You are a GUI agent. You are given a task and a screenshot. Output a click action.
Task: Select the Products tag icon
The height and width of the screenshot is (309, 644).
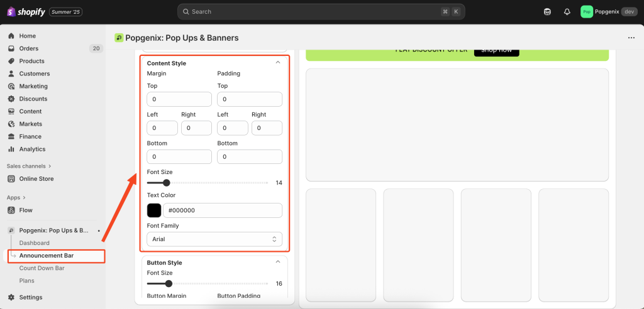point(11,61)
